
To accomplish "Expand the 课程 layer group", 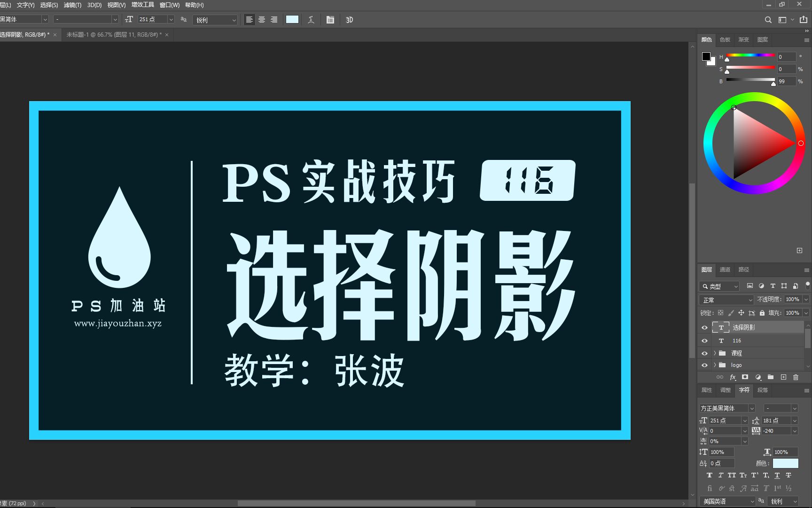I will (715, 353).
